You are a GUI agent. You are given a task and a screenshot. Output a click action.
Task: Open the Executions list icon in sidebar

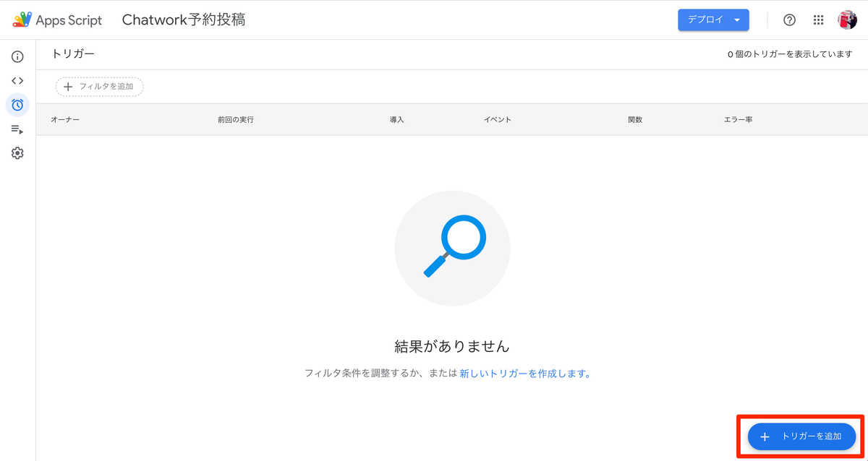[17, 129]
